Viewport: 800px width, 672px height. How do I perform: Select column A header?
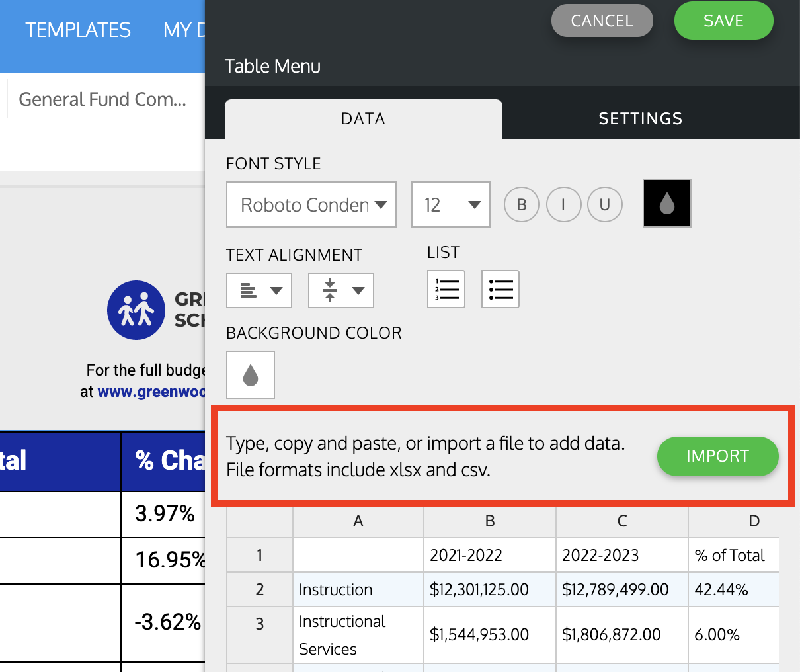point(358,521)
